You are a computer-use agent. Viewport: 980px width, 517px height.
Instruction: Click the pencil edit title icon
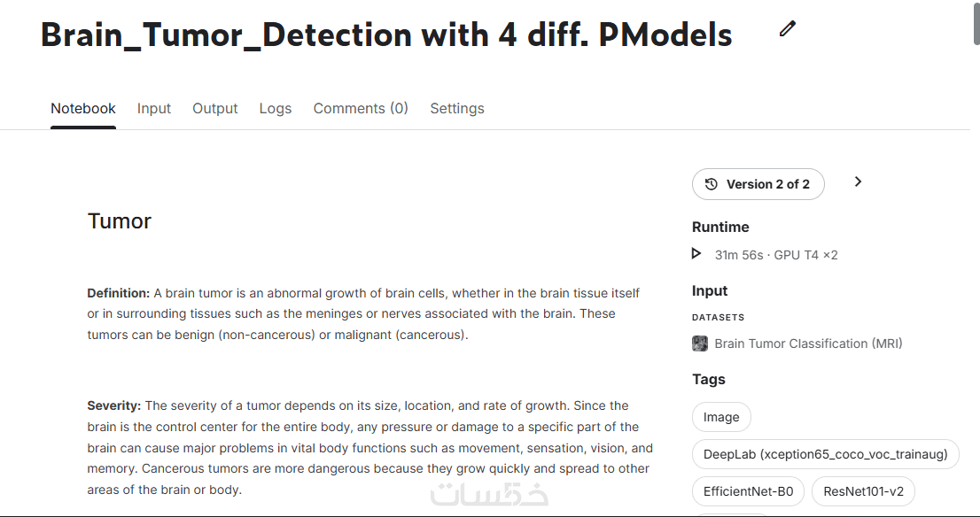787,29
